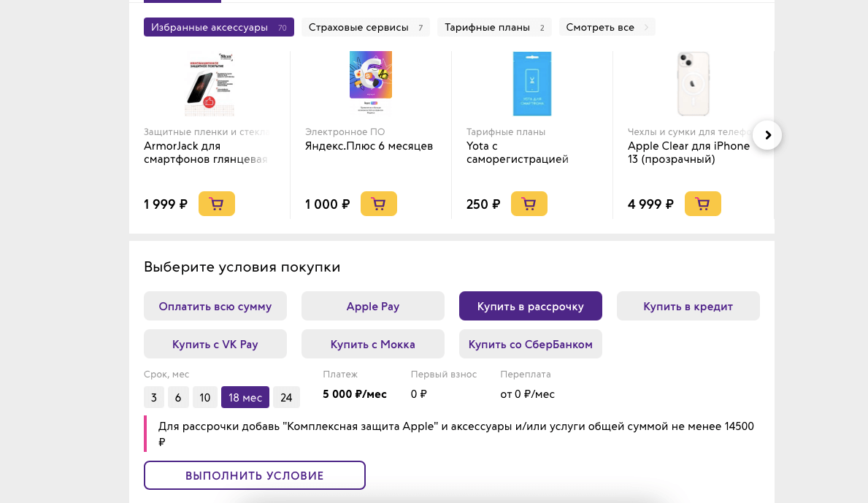Open the Yota product thumbnail
868x503 pixels.
point(531,83)
